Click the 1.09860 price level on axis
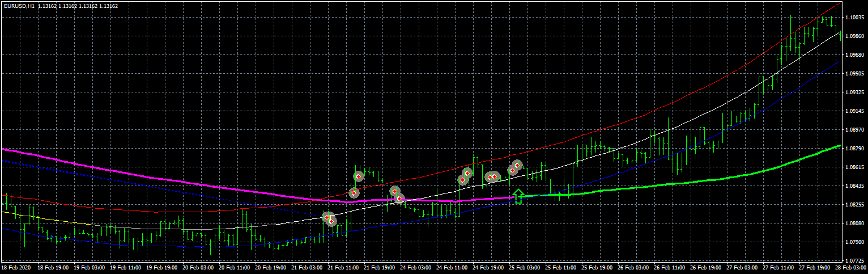Image resolution: width=868 pixels, height=274 pixels. tap(854, 36)
